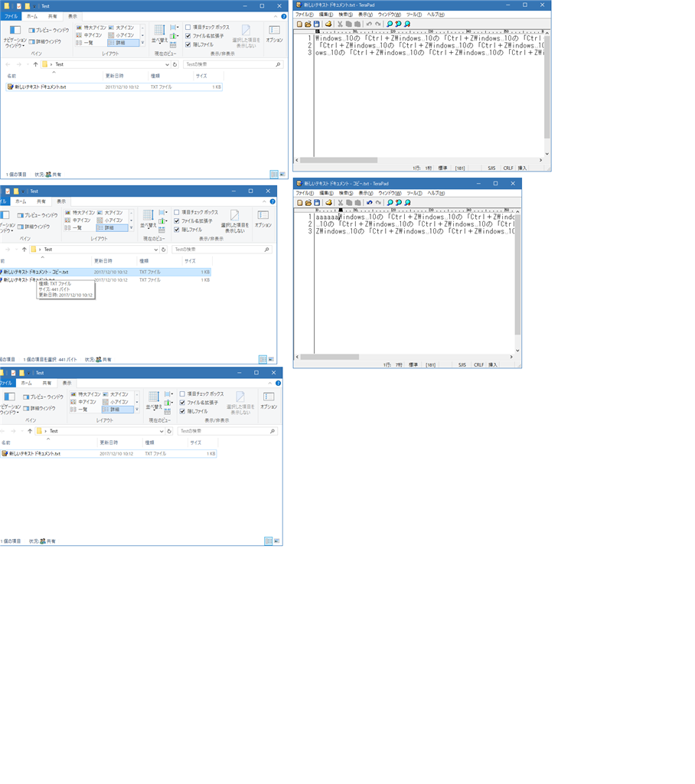This screenshot has height=784, width=695.
Task: Click オプション icon in topmost Explorer ribbon
Action: tap(275, 31)
